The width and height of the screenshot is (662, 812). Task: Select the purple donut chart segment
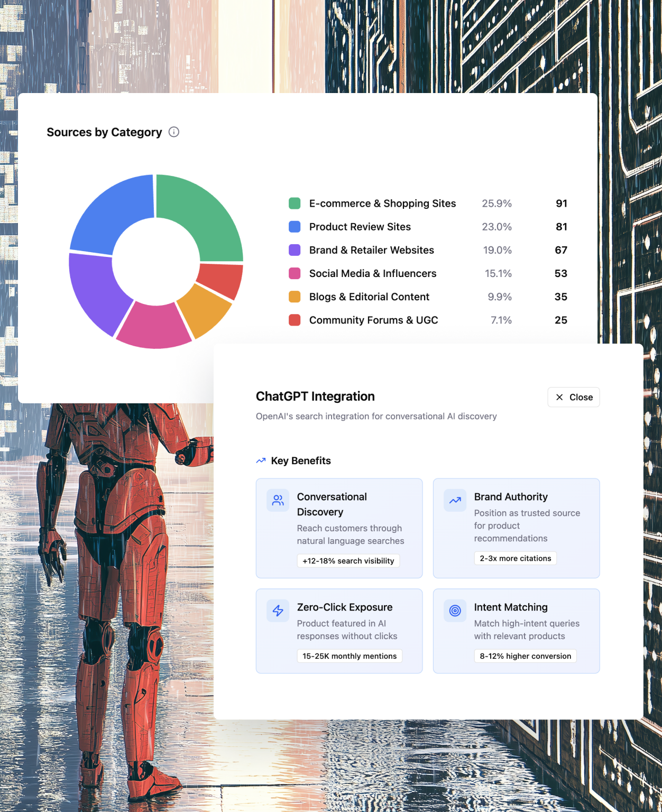click(x=96, y=291)
